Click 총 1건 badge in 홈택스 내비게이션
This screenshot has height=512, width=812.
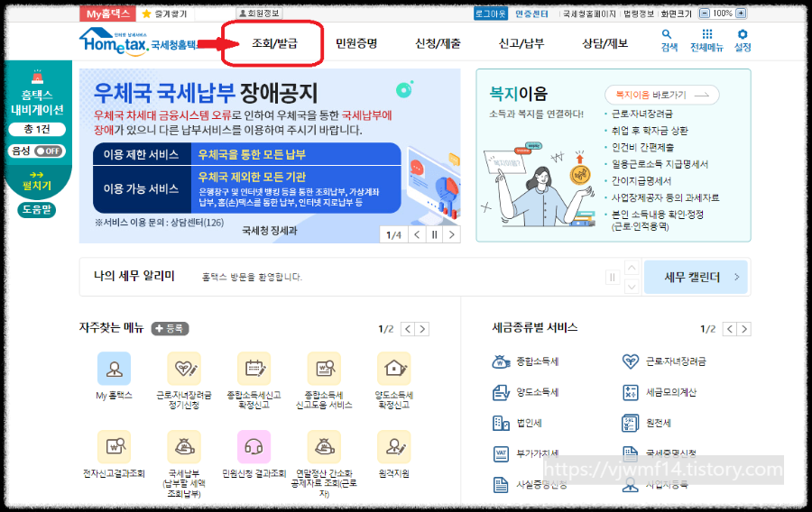coord(37,129)
